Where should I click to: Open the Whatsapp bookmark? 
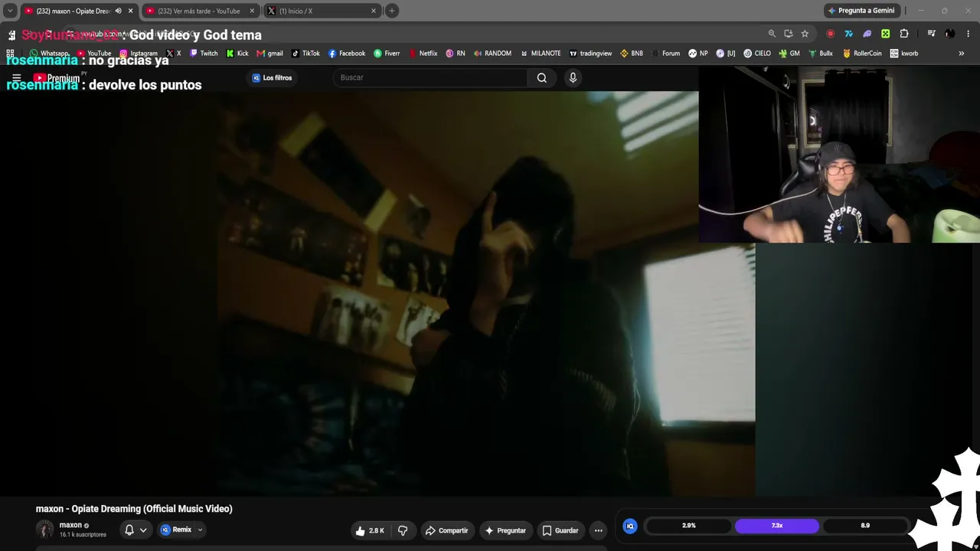point(49,54)
